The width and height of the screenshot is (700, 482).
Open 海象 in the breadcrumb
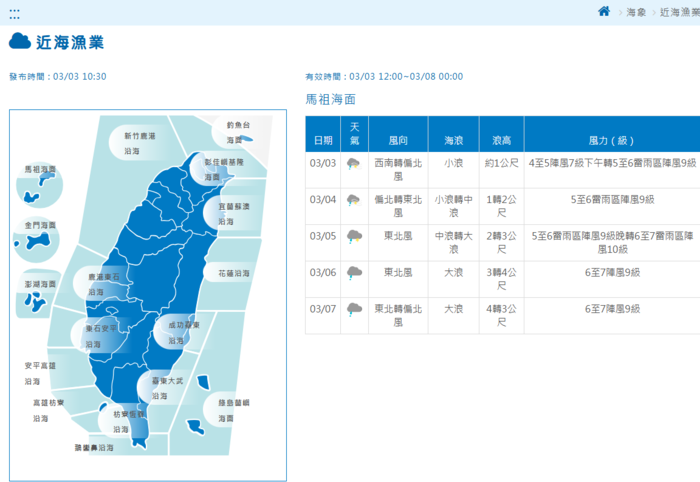[x=636, y=12]
